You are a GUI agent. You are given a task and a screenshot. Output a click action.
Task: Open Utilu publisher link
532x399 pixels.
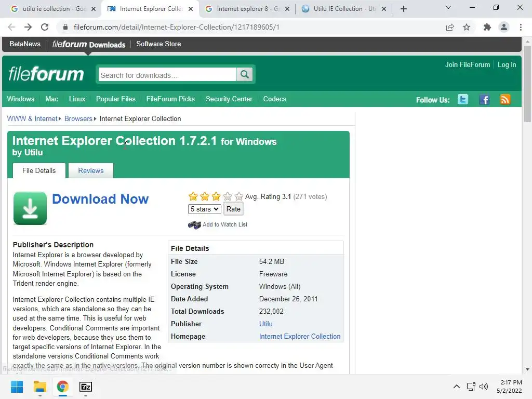point(265,324)
